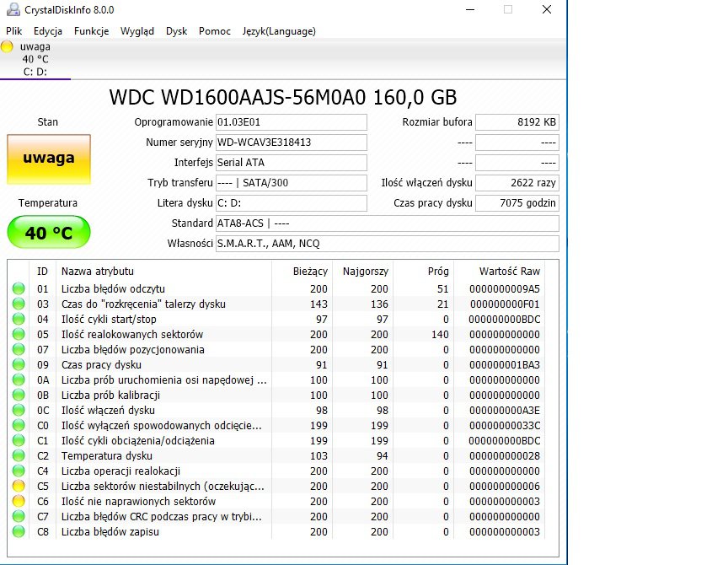
Task: Click status circle for Liczba błędów zapisu
Action: (19, 531)
